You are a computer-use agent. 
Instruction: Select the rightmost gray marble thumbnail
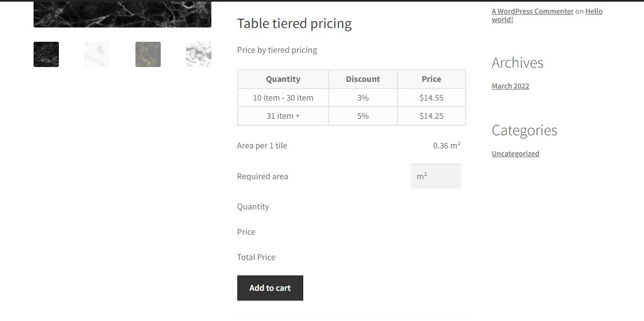(198, 54)
